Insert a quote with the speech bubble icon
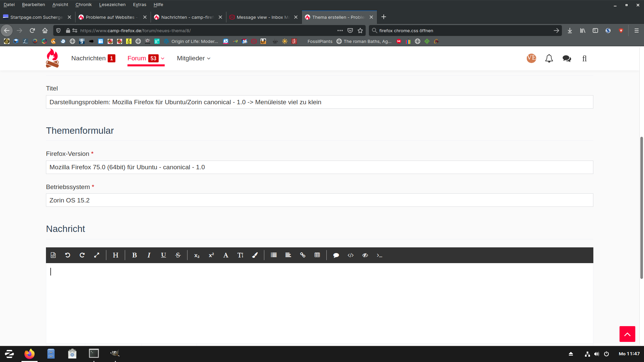This screenshot has height=362, width=644. pos(336,255)
